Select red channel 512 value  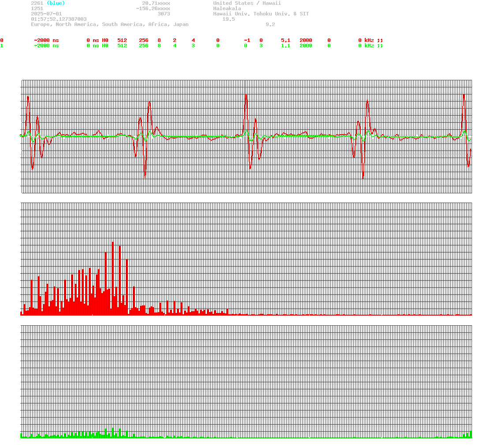point(122,41)
